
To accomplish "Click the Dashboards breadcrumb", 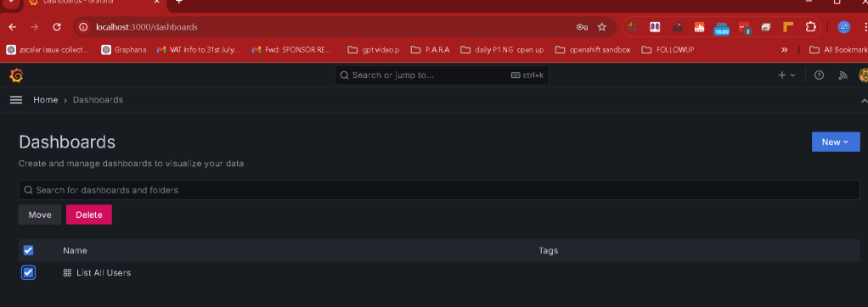I will tap(98, 100).
